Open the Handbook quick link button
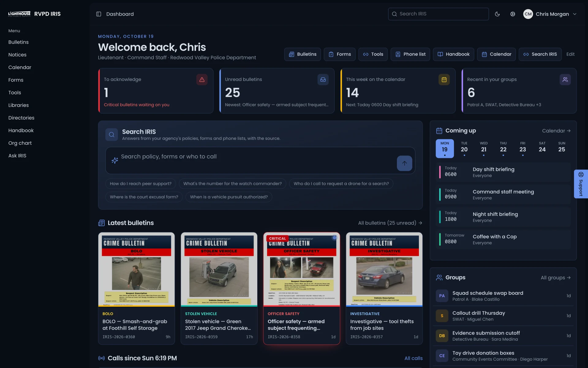The height and width of the screenshot is (368, 588). pos(454,54)
